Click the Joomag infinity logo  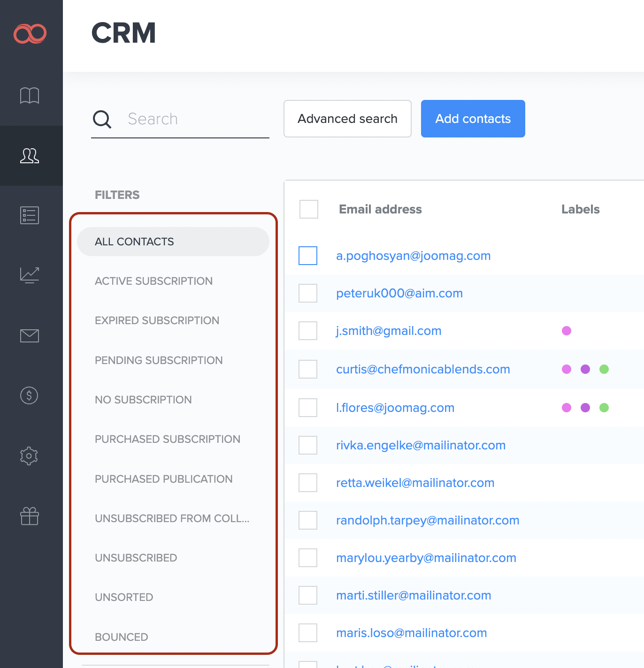[x=30, y=33]
